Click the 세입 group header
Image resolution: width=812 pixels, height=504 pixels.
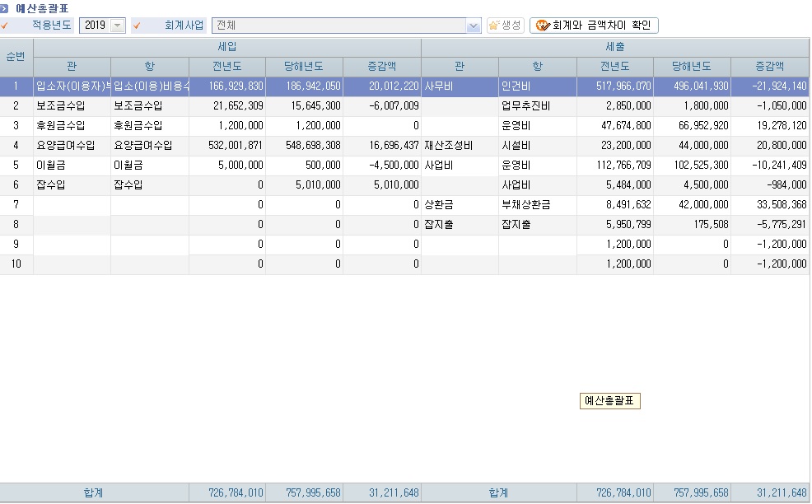pos(227,47)
